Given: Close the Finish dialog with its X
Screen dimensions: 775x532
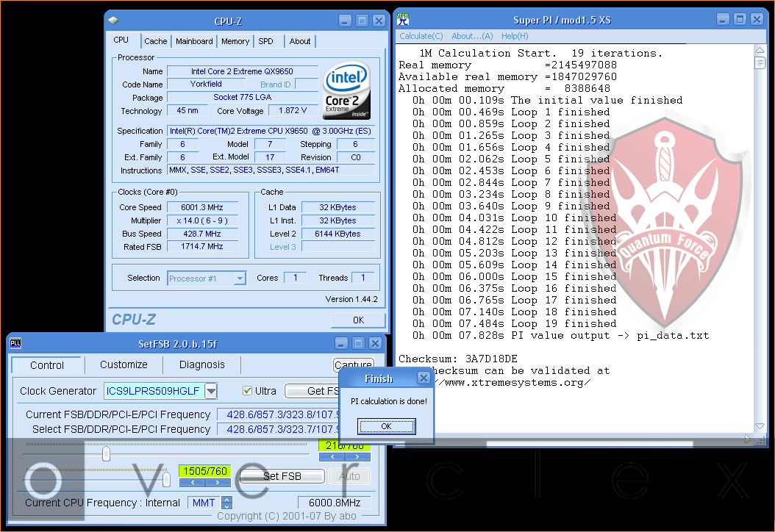Looking at the screenshot, I should pyautogui.click(x=424, y=378).
